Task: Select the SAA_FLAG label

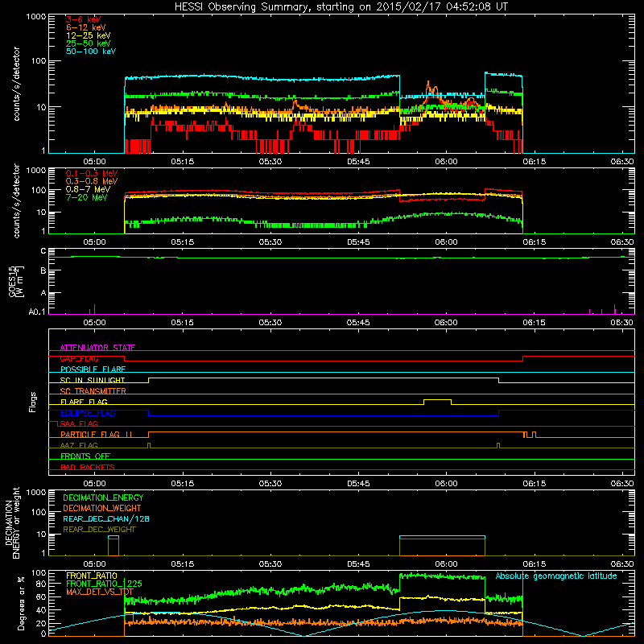Action: coord(78,423)
